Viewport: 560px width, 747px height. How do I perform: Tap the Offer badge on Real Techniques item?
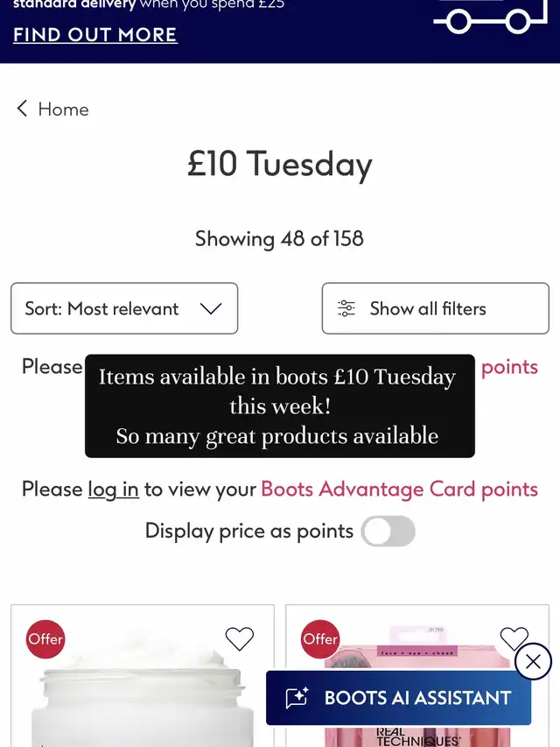pyautogui.click(x=320, y=639)
